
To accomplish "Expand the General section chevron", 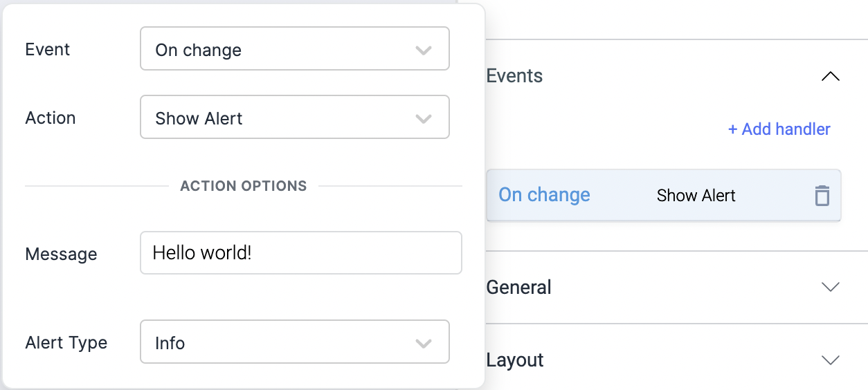I will (x=830, y=287).
